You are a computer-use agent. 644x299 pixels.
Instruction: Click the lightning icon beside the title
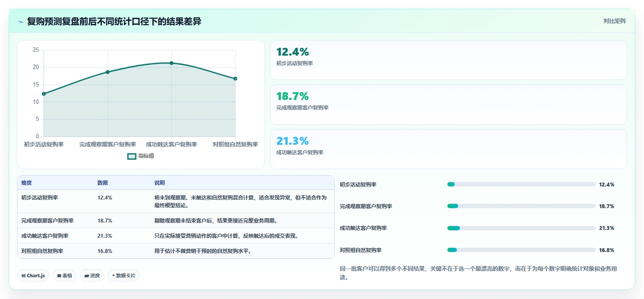21,22
